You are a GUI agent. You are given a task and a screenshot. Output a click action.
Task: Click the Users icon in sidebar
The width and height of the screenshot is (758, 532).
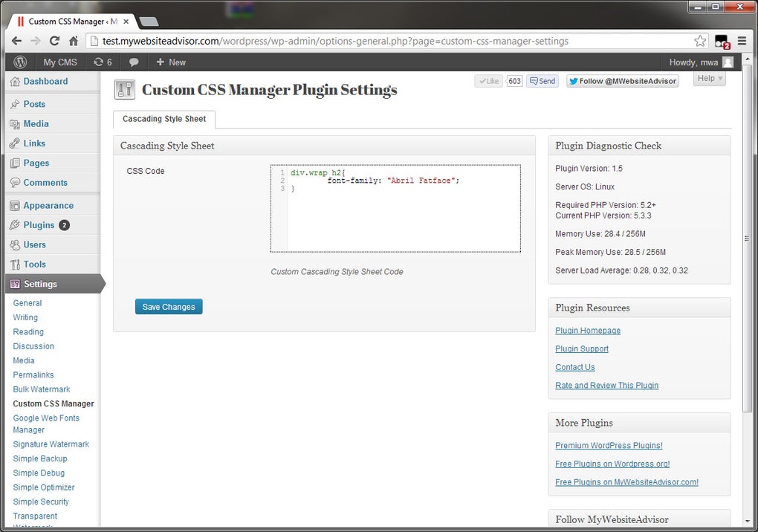point(16,244)
